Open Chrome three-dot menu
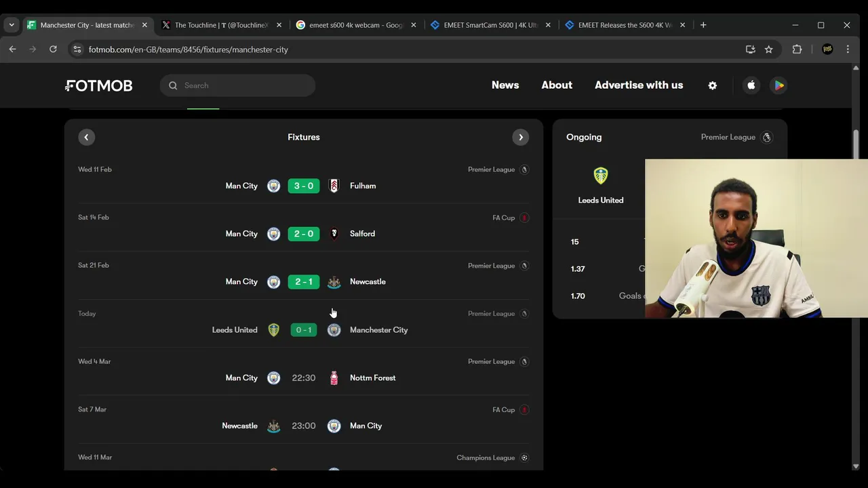 848,49
